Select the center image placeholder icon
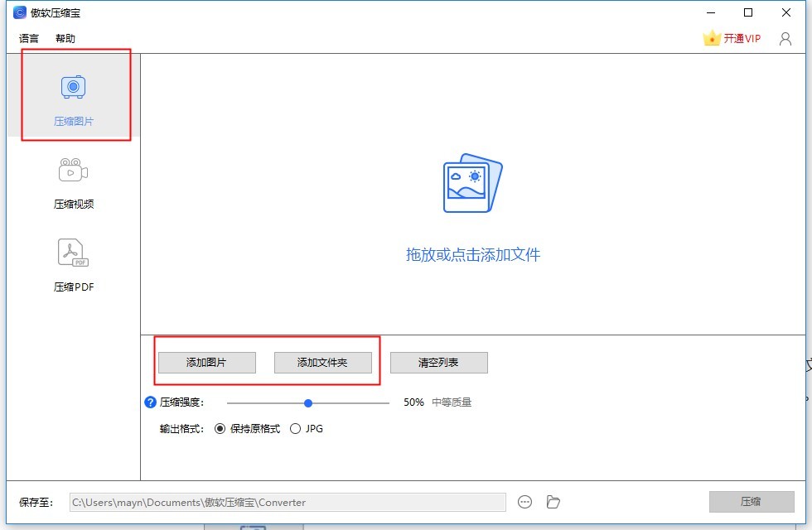The image size is (812, 530). pos(472,182)
